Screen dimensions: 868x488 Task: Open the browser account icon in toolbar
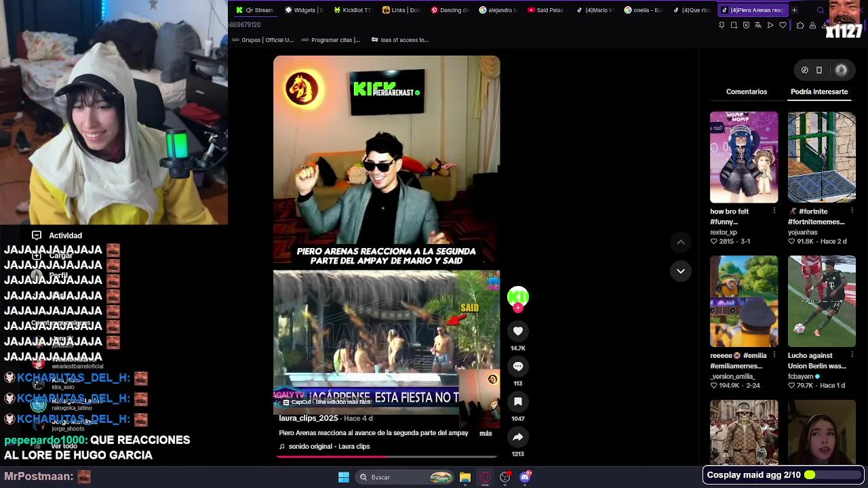point(812,25)
